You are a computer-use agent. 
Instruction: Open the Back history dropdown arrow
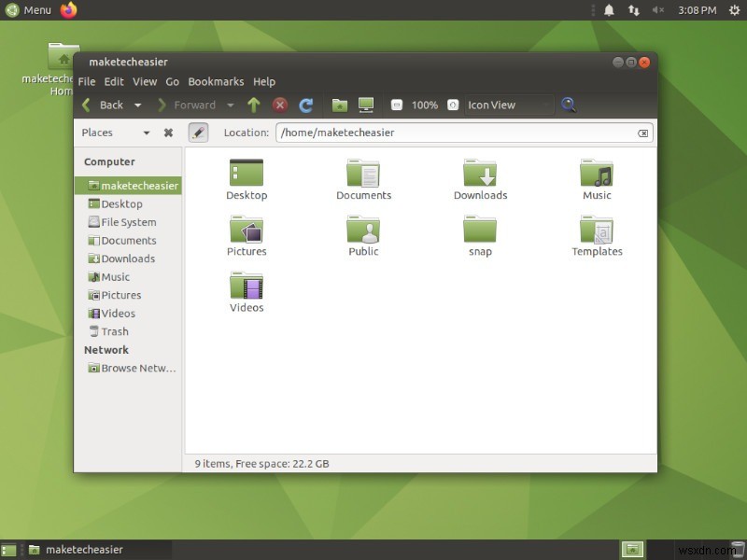point(138,105)
